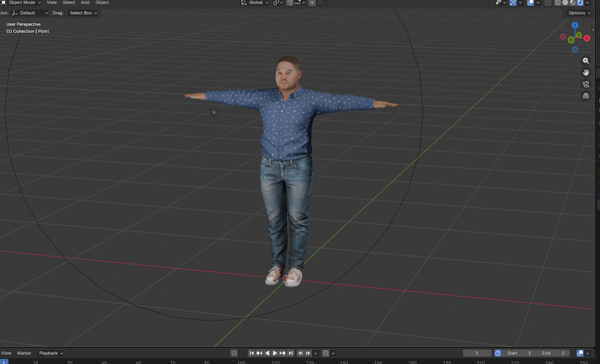600x364 pixels.
Task: Click the red X axis gizmo ball
Action: click(x=587, y=38)
